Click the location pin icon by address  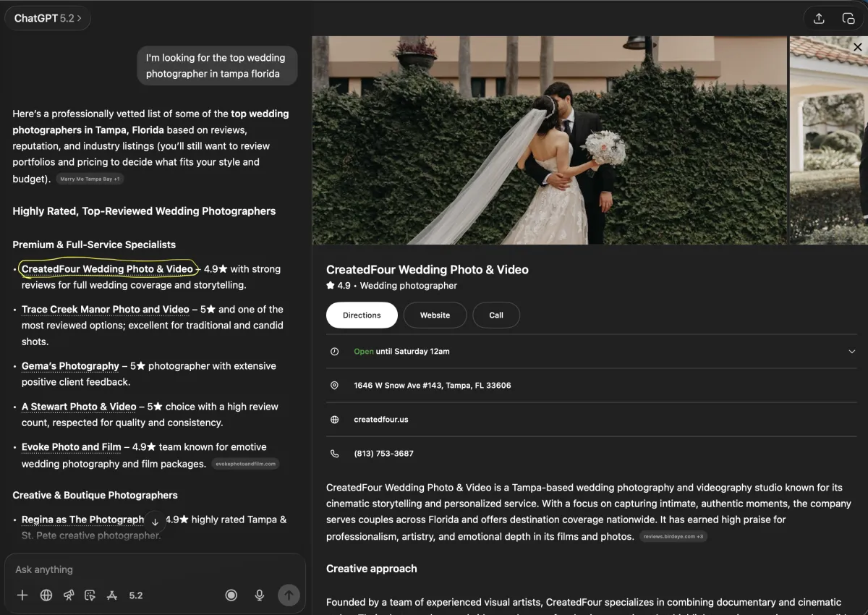(334, 386)
